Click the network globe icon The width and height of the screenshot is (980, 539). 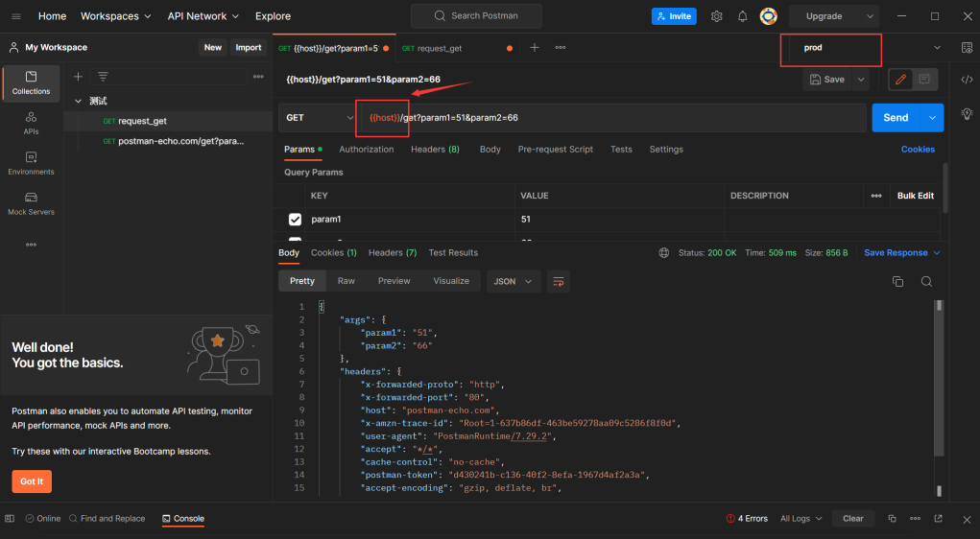point(664,253)
